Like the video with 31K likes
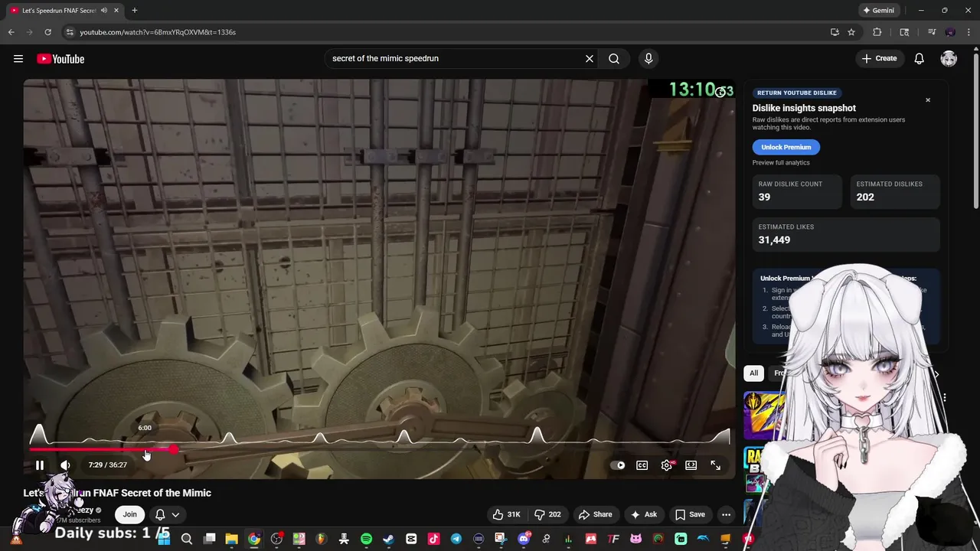The height and width of the screenshot is (551, 980). pos(507,514)
